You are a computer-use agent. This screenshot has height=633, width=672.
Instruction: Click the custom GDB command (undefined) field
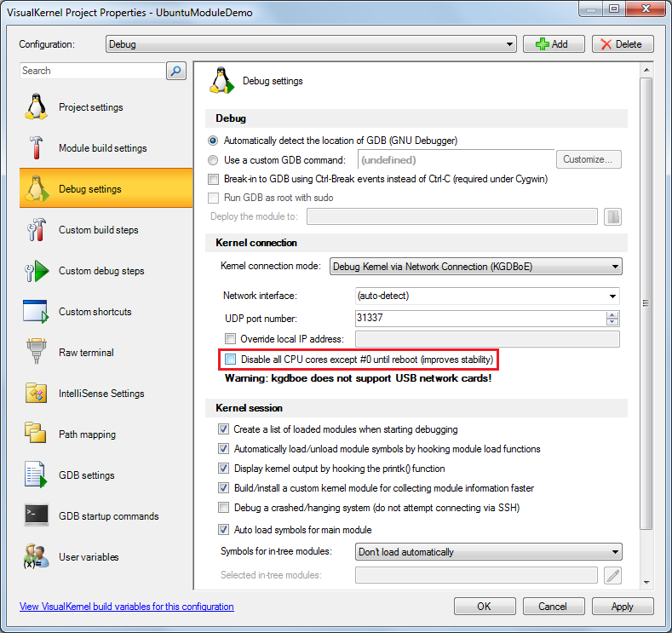456,160
